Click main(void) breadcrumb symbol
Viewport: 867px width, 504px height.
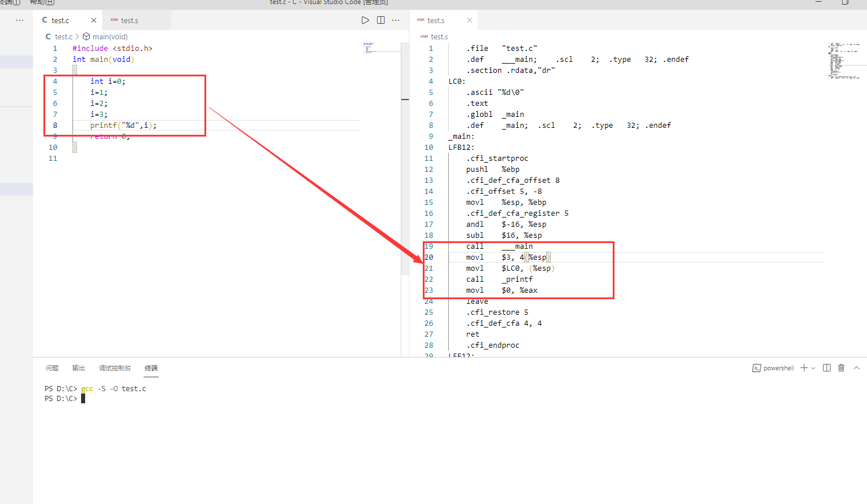coord(110,36)
